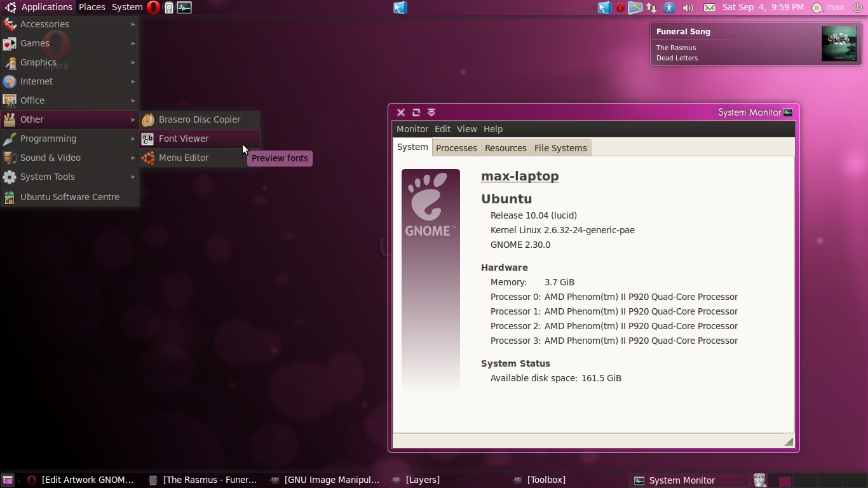Open the accessibility indicator icon
Viewport: 868px width, 488px height.
(669, 8)
